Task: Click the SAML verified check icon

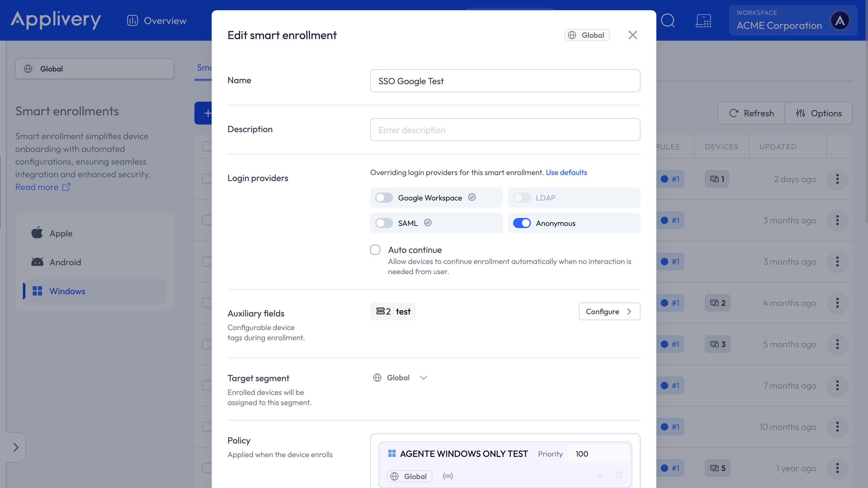Action: pos(428,222)
